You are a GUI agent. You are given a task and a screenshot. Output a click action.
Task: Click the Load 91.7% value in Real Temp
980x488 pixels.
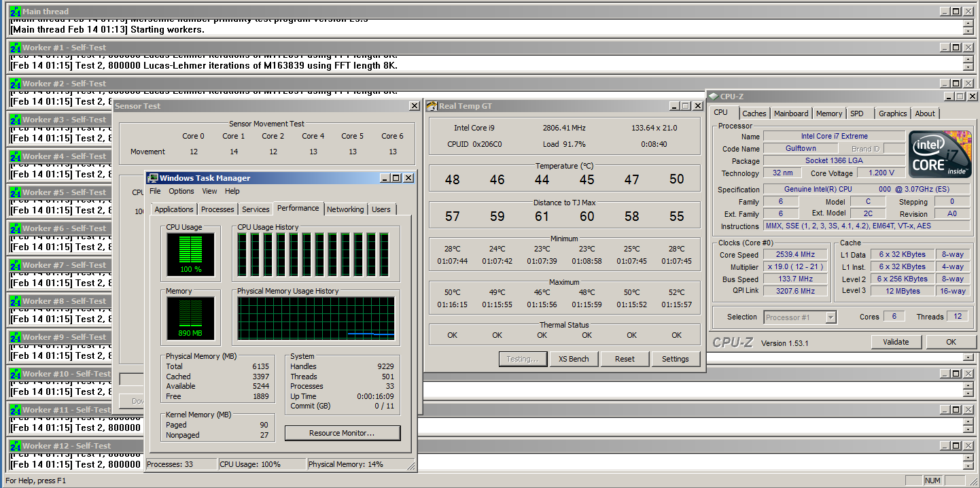pos(564,144)
